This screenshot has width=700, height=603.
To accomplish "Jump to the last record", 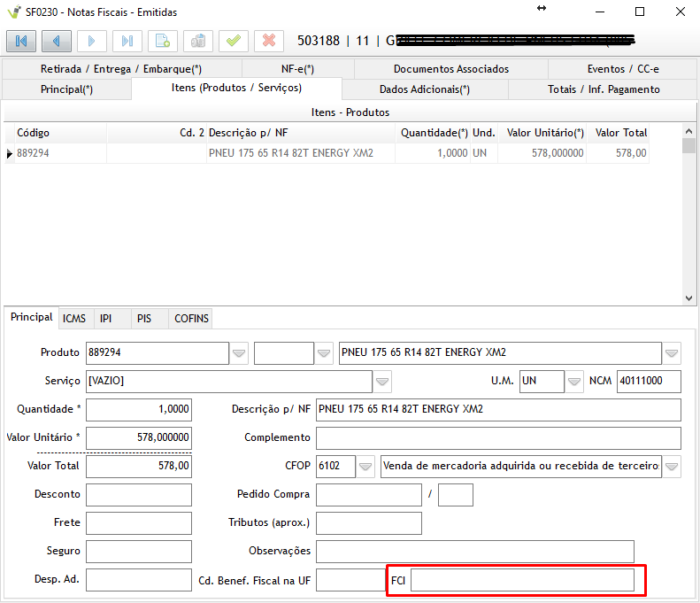I will tap(127, 41).
